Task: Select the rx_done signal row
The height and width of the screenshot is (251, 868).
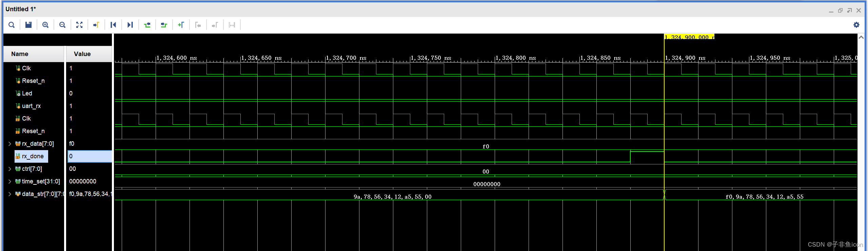Action: pos(31,156)
